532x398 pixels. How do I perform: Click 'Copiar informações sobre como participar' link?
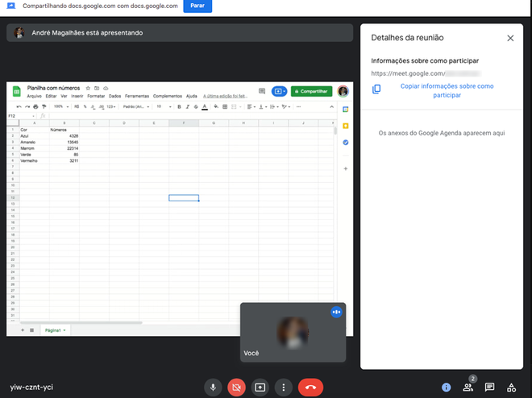447,90
